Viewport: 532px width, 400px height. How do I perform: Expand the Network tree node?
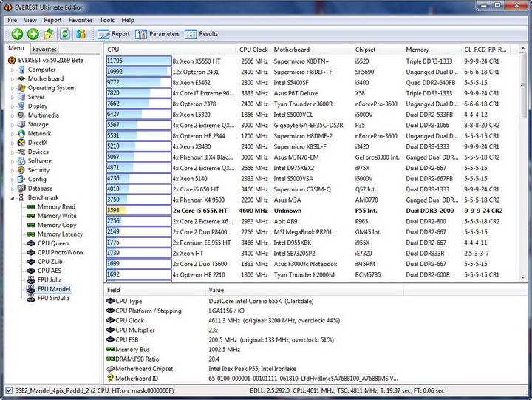tap(13, 134)
